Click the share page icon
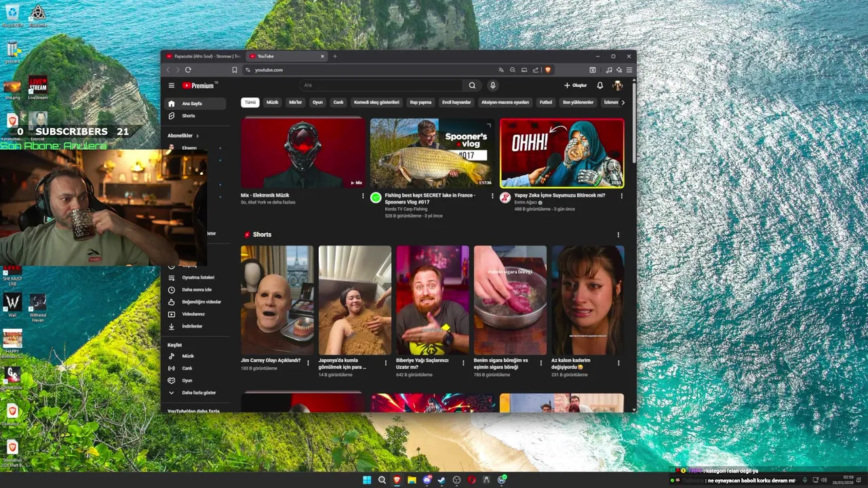This screenshot has width=868, height=488. coord(536,70)
